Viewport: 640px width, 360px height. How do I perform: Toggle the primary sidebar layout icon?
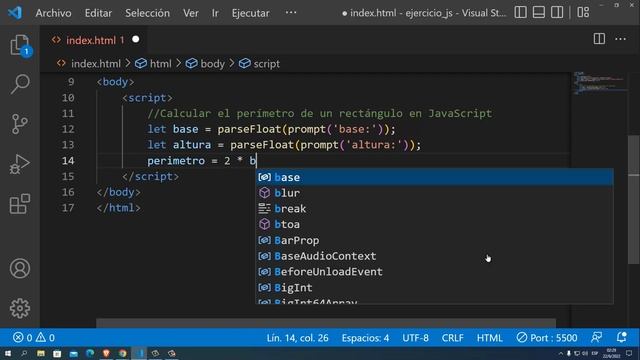[520, 12]
